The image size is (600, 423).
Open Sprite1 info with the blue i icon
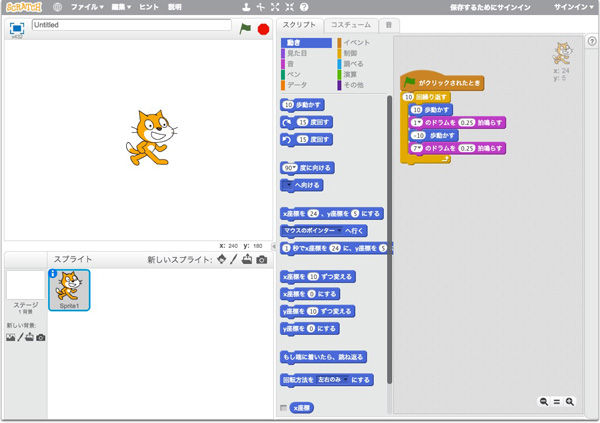(53, 273)
